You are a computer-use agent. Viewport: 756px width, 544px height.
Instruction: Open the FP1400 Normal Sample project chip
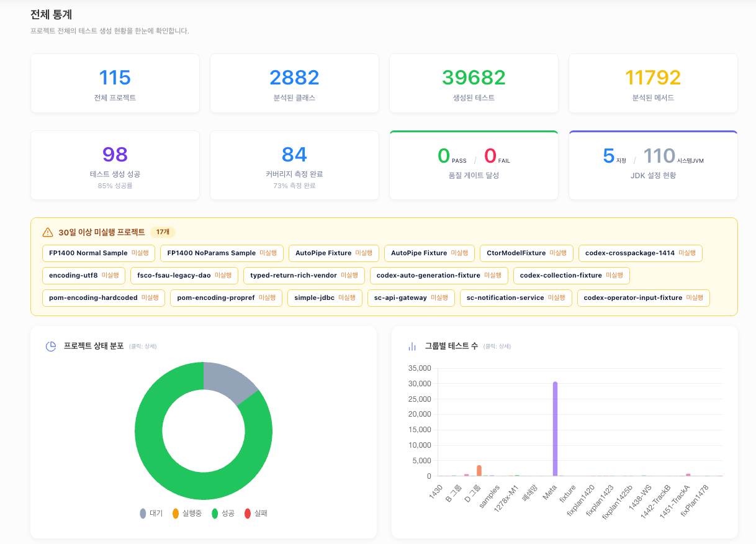tap(99, 253)
